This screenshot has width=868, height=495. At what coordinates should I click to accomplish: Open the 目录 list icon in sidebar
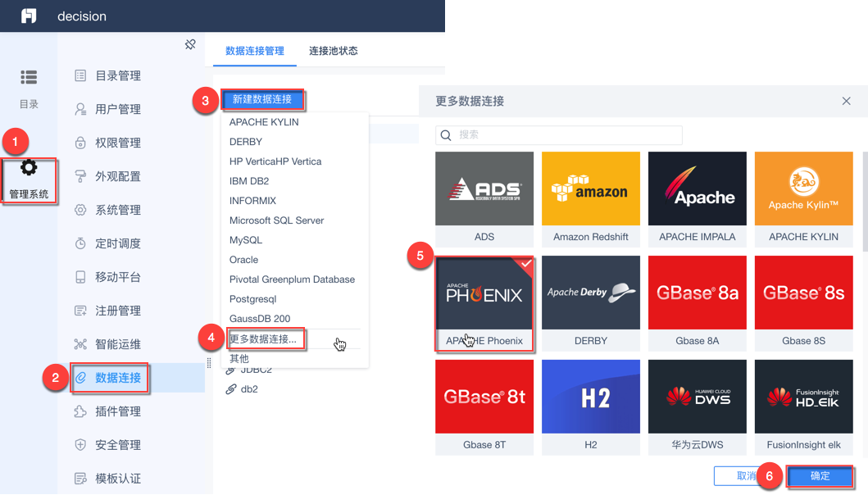coord(29,77)
